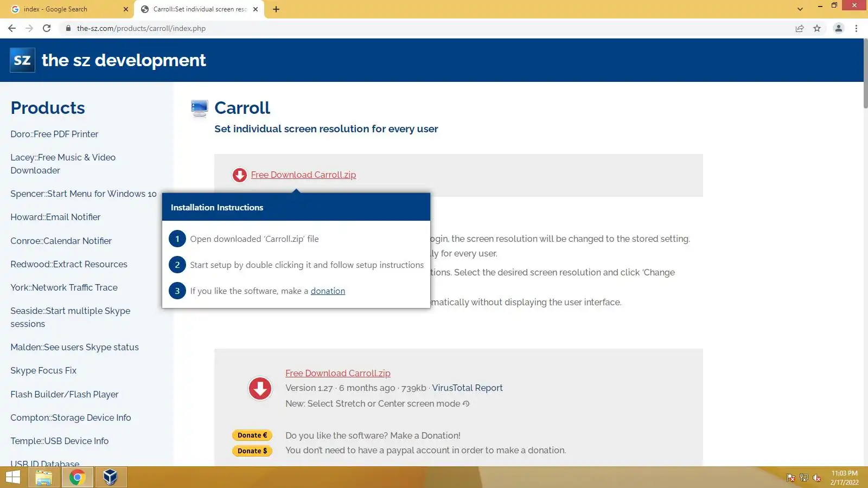The image size is (868, 488).
Task: Open Compton::Storage Device Info page
Action: click(71, 418)
